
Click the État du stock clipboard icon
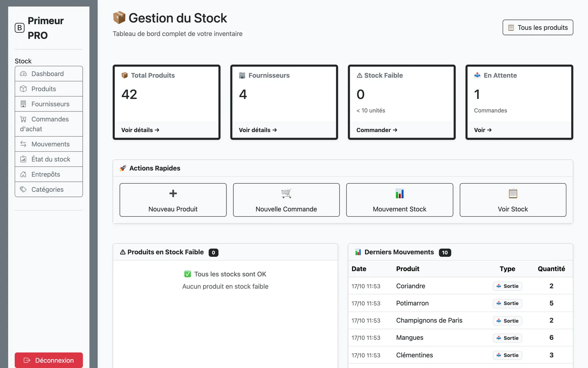(x=23, y=159)
